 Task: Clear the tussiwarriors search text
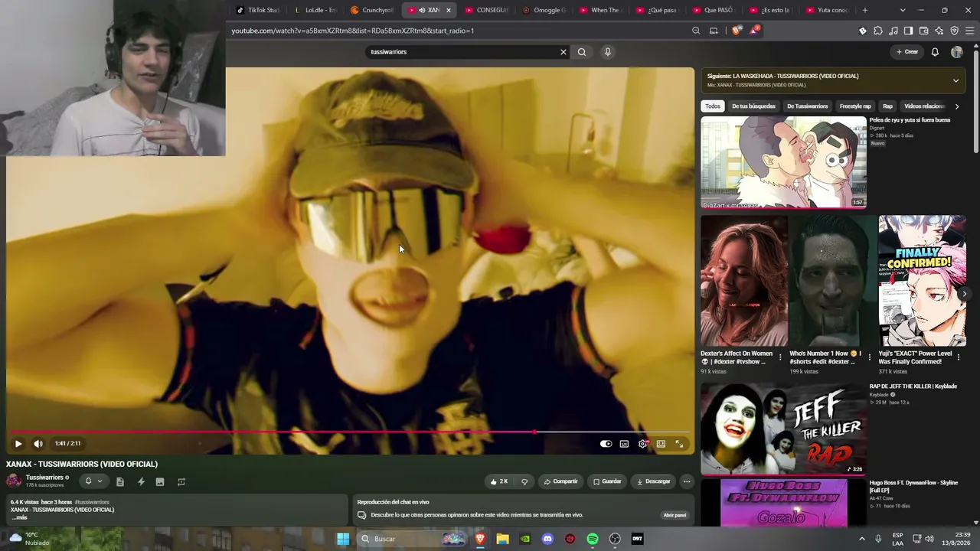(563, 52)
